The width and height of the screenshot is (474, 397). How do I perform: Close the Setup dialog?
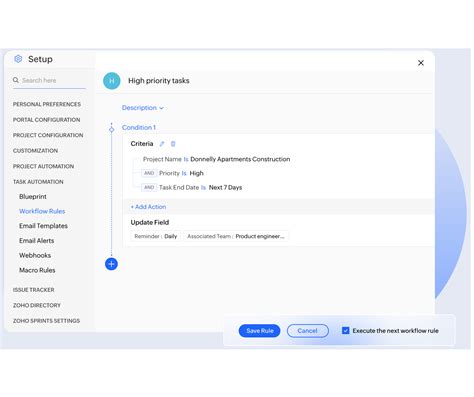[421, 63]
